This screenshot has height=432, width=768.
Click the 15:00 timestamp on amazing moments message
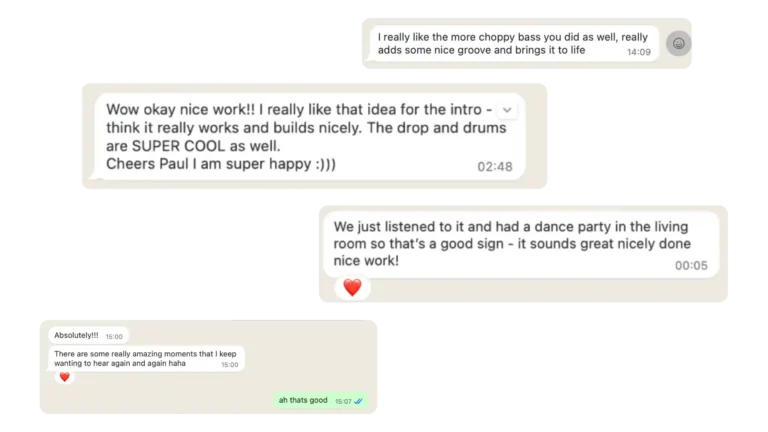click(229, 365)
